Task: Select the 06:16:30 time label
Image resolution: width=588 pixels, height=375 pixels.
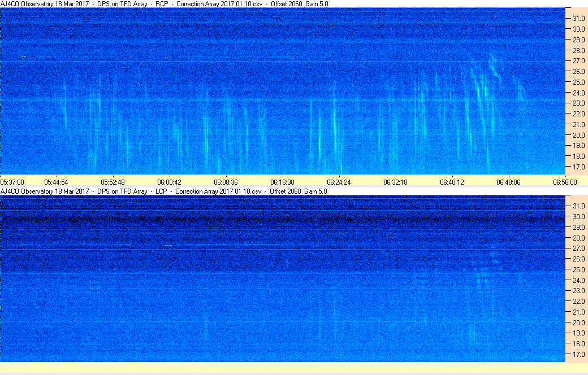Action: click(282, 182)
